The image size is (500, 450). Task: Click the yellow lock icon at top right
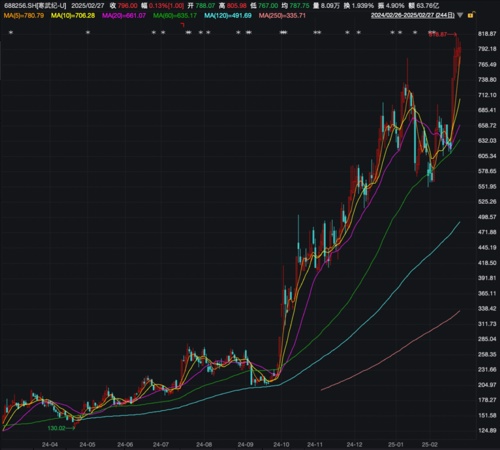[471, 15]
